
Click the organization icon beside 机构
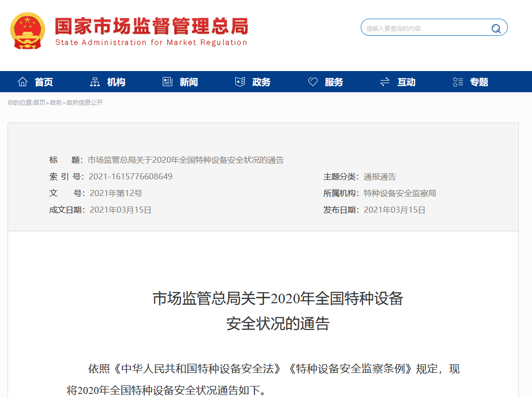95,82
